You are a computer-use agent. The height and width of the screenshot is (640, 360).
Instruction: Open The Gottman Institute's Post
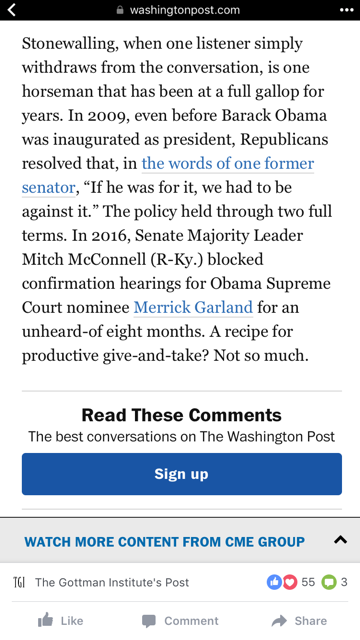(x=112, y=582)
